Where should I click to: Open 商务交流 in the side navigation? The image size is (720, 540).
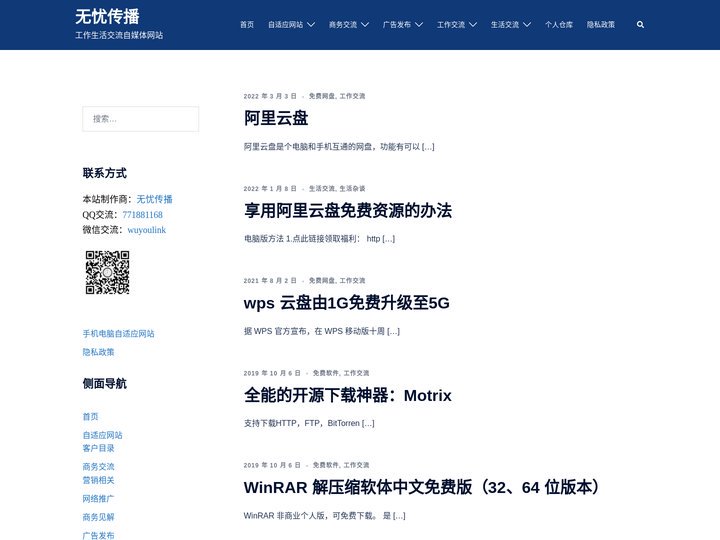point(98,467)
